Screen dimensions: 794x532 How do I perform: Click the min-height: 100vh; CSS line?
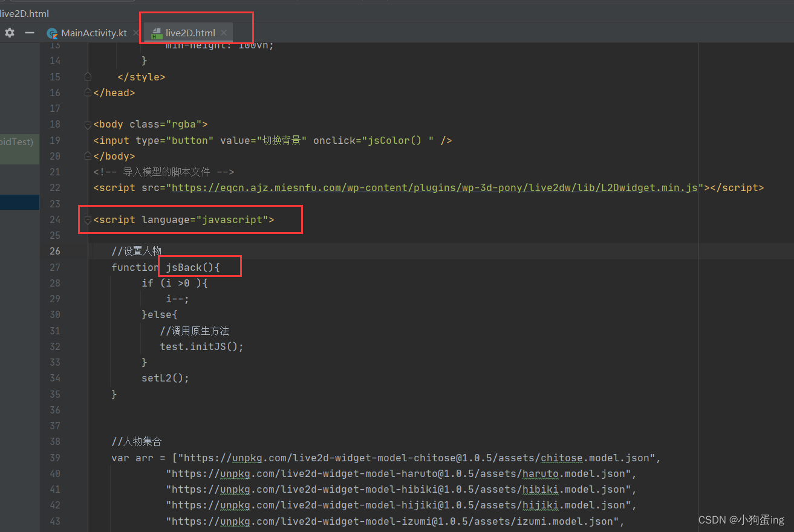pos(220,46)
